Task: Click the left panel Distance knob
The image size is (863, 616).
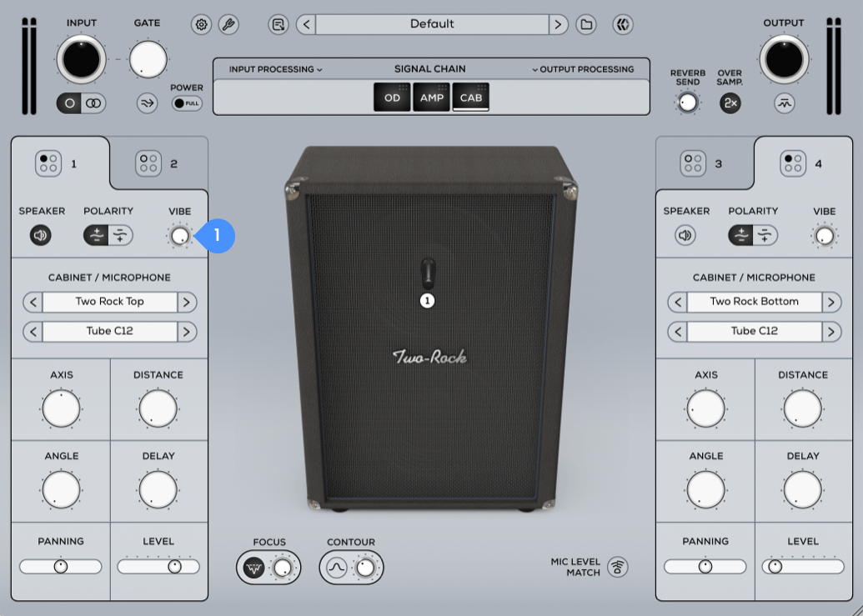Action: (158, 408)
